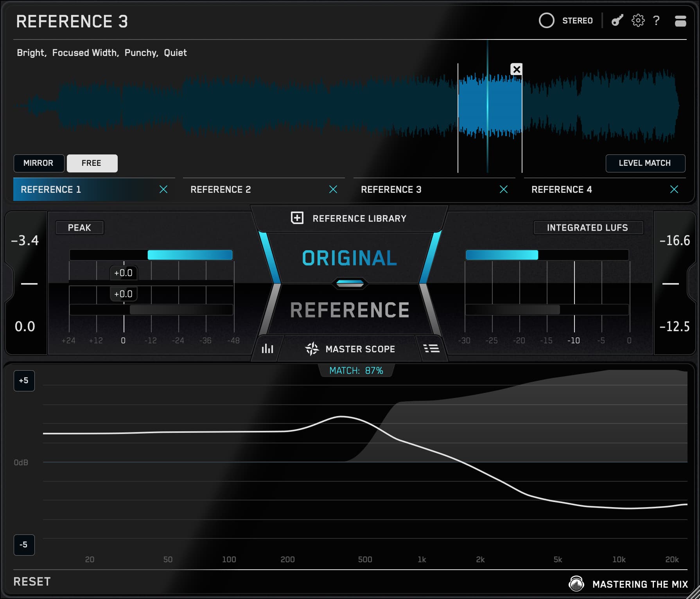Enable Mirror playback mode
This screenshot has width=700, height=599.
click(x=38, y=163)
